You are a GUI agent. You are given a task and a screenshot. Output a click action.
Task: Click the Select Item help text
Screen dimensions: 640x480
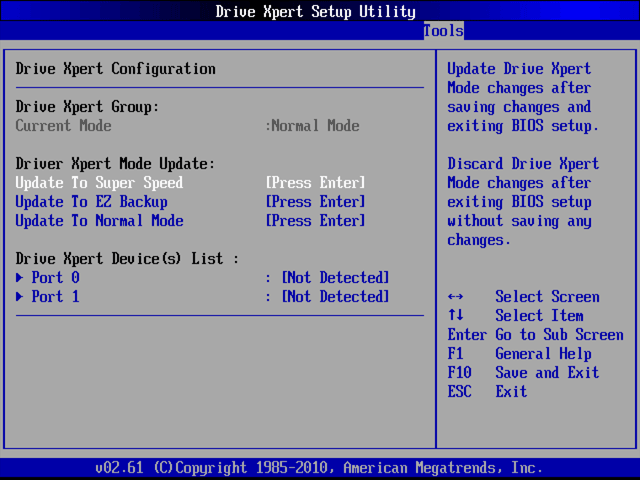point(539,316)
